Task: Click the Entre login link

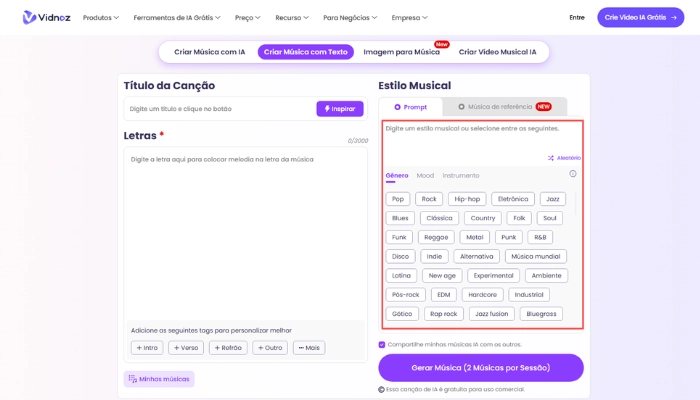Action: click(577, 17)
